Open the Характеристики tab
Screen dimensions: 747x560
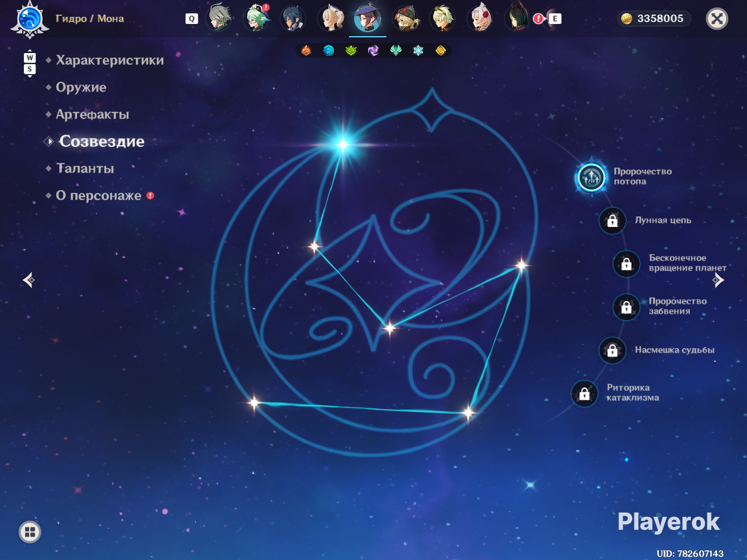click(x=110, y=60)
